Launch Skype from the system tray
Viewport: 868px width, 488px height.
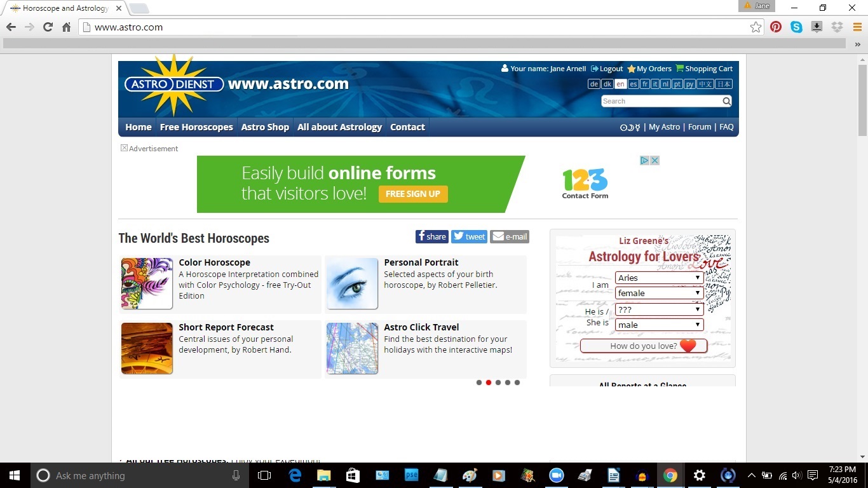click(796, 27)
